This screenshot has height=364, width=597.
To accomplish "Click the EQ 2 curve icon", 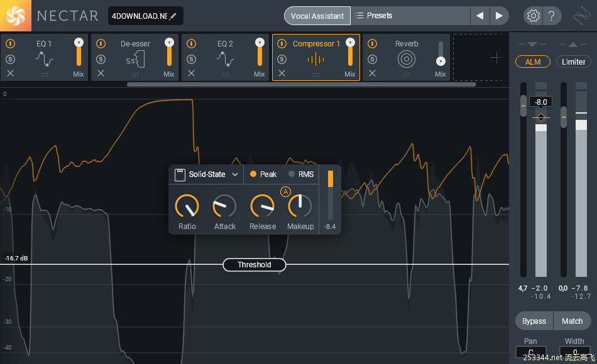I will [226, 60].
